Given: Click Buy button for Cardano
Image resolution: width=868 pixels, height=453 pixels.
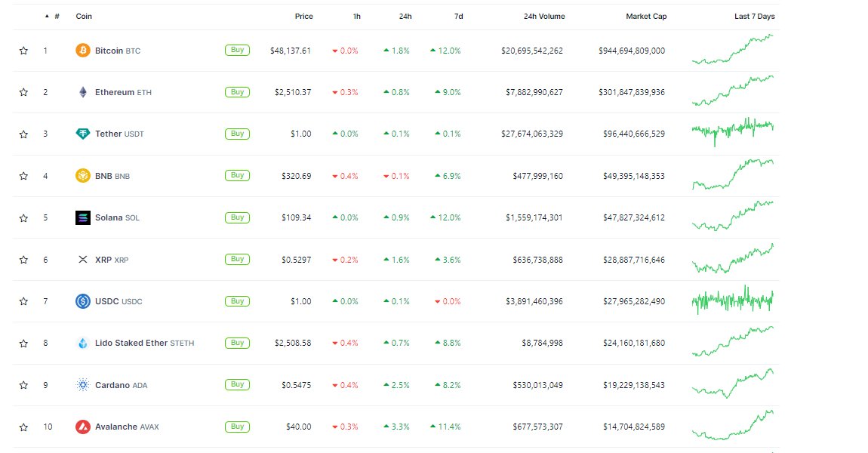Looking at the screenshot, I should click(237, 384).
